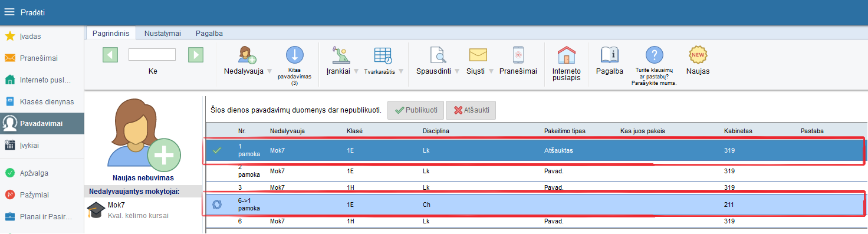Switch to the Nustatymai tab
The width and height of the screenshot is (868, 234).
[162, 34]
